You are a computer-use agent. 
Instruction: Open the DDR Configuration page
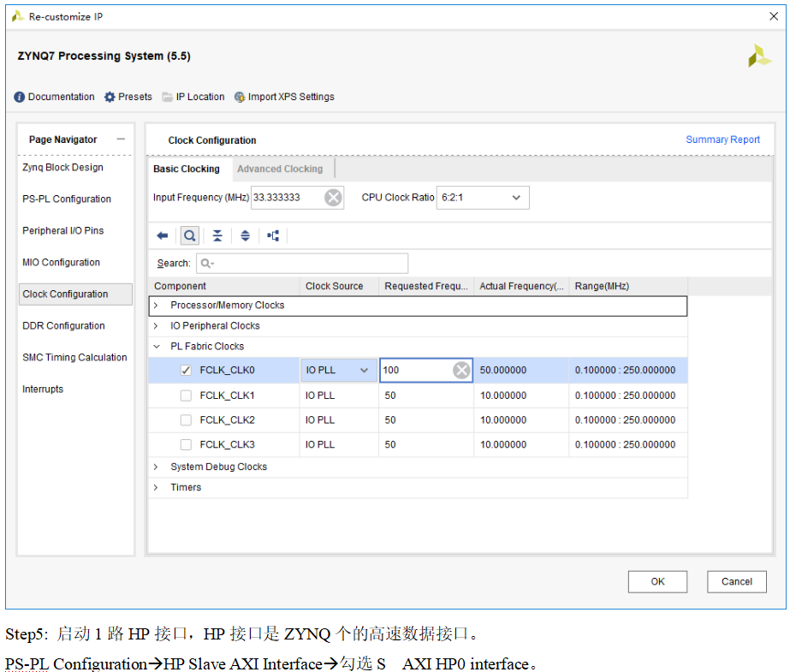63,326
